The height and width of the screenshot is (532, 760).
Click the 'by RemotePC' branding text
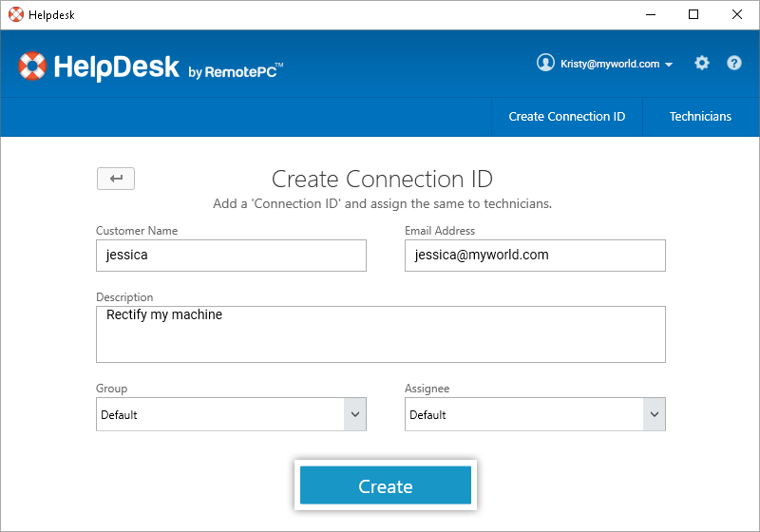[x=236, y=70]
